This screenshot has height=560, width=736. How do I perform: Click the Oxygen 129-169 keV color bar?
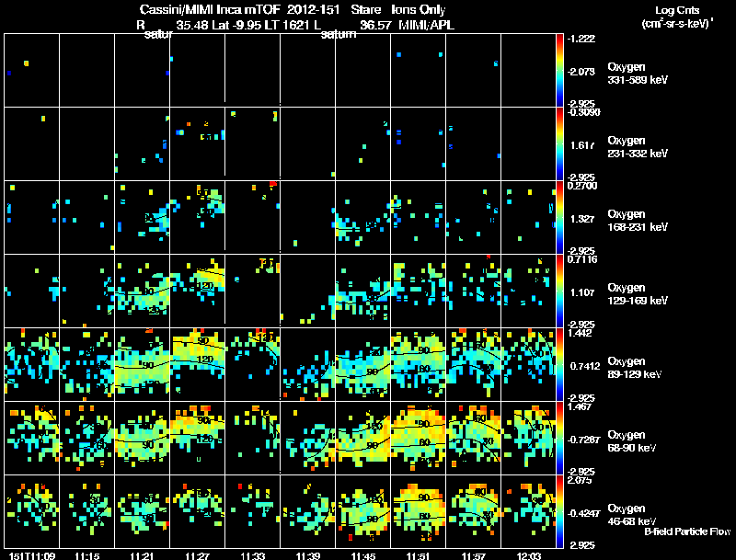559,291
